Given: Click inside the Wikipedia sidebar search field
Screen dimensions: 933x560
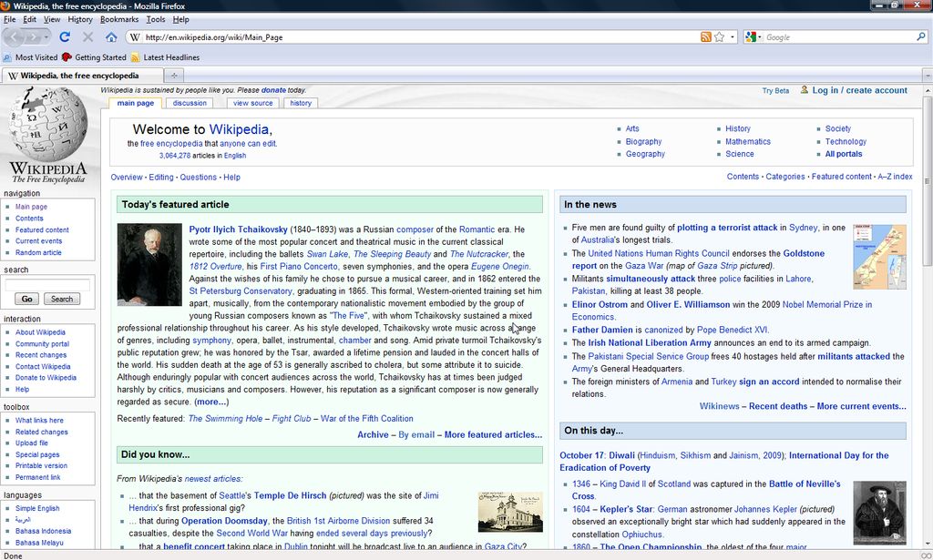Looking at the screenshot, I should (x=47, y=285).
